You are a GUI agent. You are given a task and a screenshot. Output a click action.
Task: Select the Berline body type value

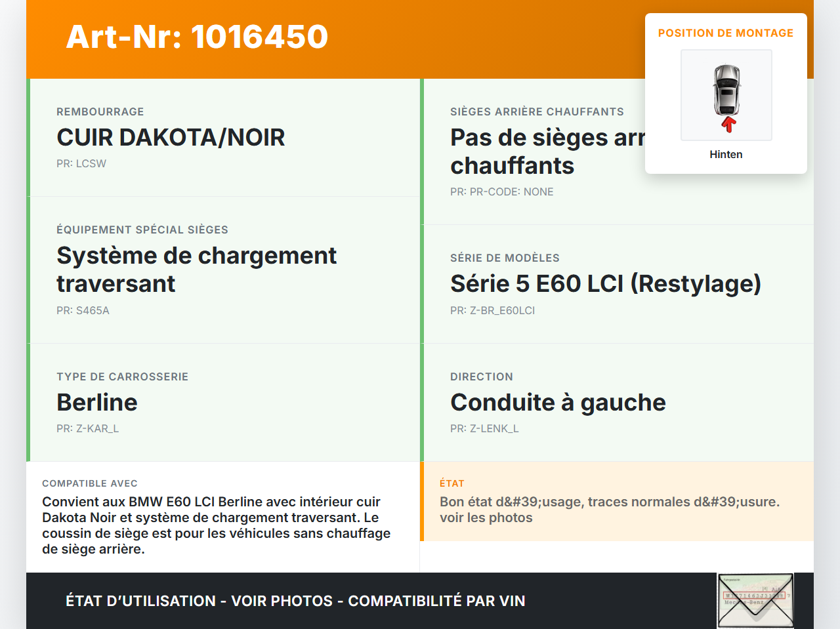pyautogui.click(x=97, y=402)
